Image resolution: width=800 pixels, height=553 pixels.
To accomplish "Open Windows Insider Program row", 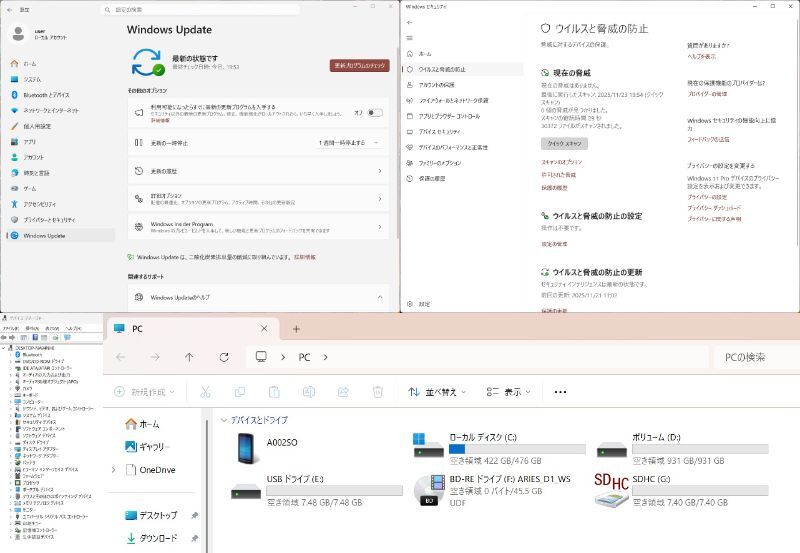I will tap(258, 227).
